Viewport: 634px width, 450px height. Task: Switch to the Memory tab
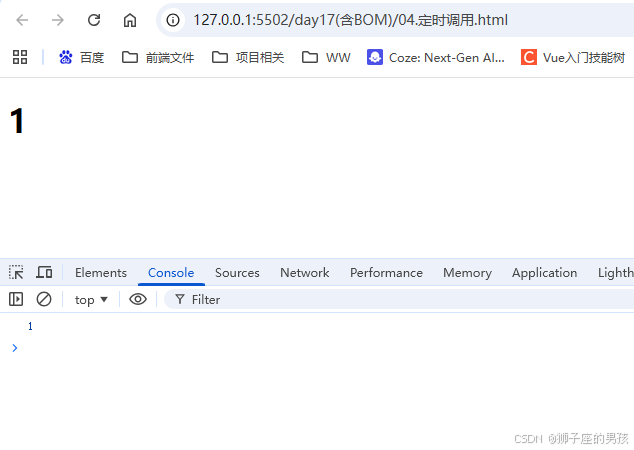pyautogui.click(x=467, y=273)
